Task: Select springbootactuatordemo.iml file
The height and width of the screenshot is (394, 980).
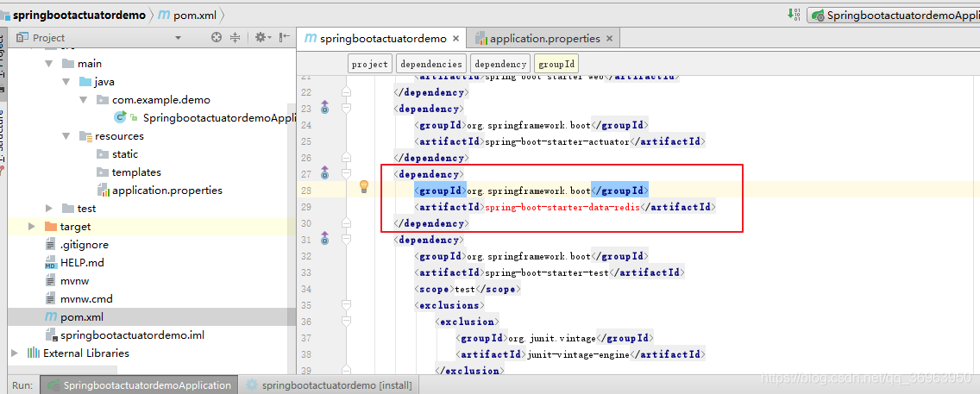Action: (132, 335)
